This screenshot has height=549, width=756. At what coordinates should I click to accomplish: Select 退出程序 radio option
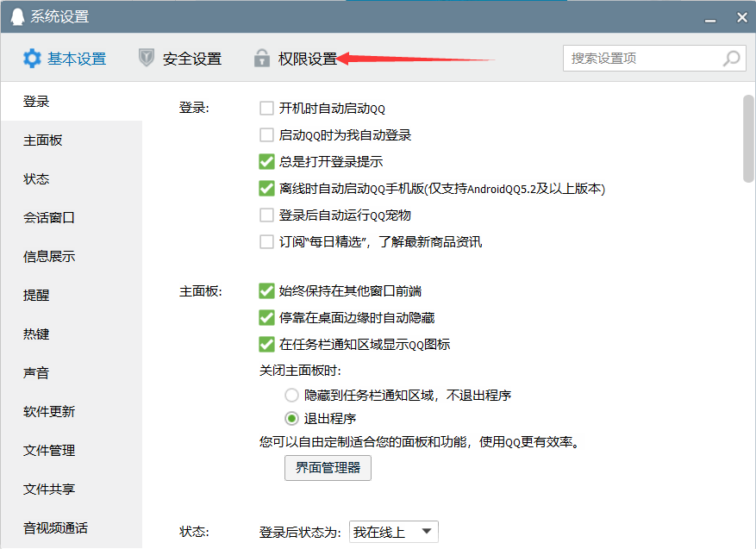(291, 418)
